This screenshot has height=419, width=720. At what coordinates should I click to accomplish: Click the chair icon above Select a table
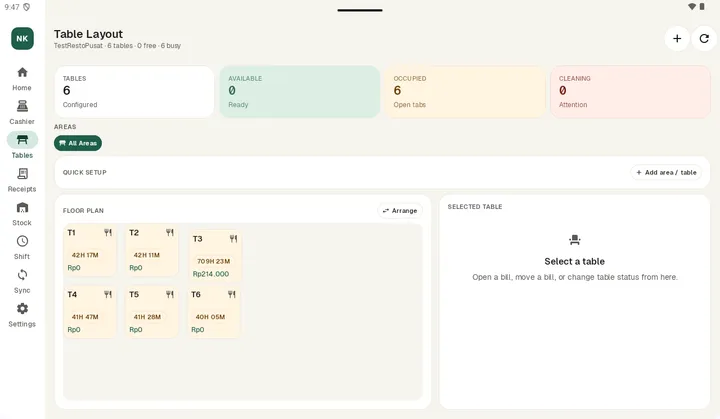click(574, 239)
